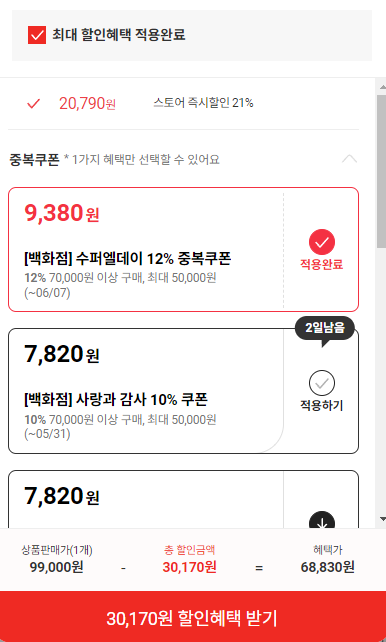Select the 사랑과 감사 10% 쿠폰 card

point(183,391)
